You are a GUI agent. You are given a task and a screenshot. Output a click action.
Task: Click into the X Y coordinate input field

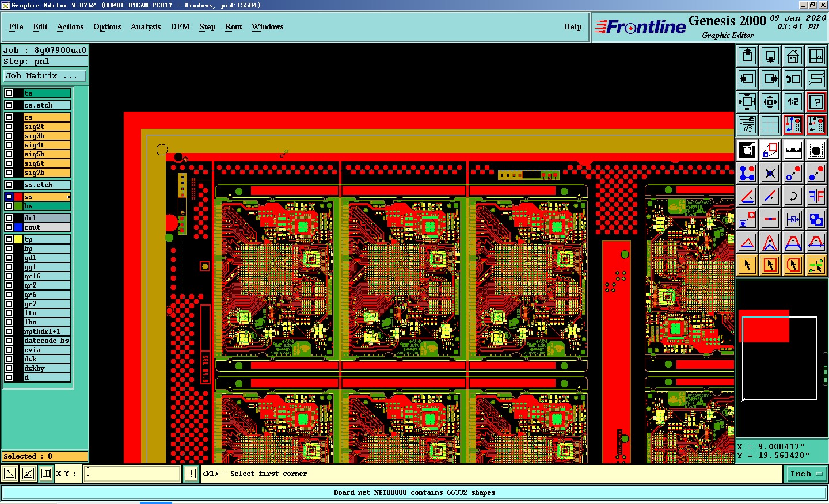[x=132, y=474]
